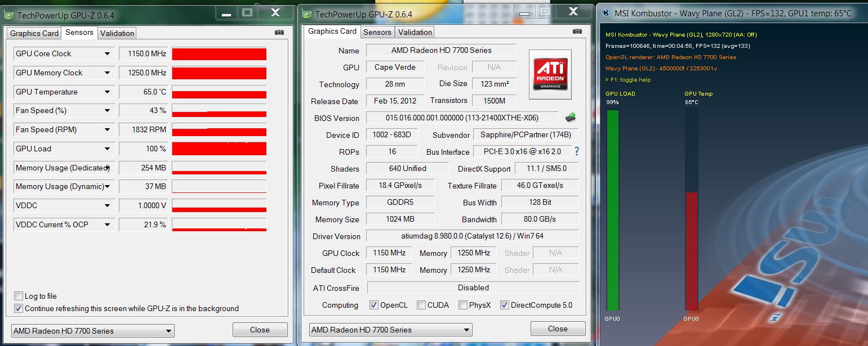Select Graphics Card tab in middle GPU-Z window
This screenshot has height=346, width=868.
pos(332,32)
